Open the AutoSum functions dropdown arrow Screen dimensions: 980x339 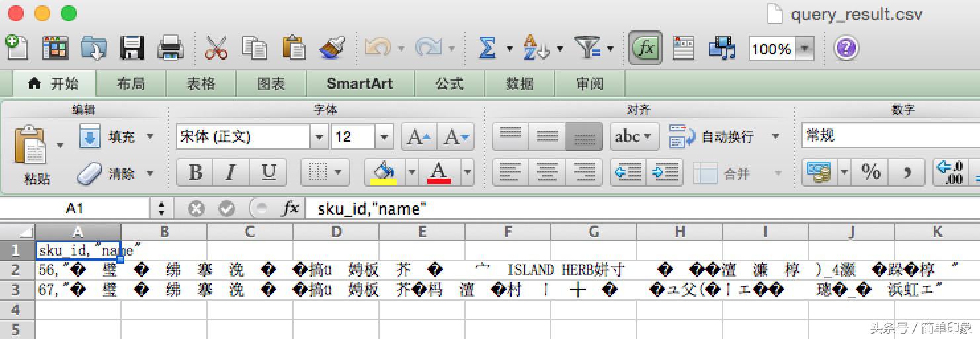pos(509,48)
